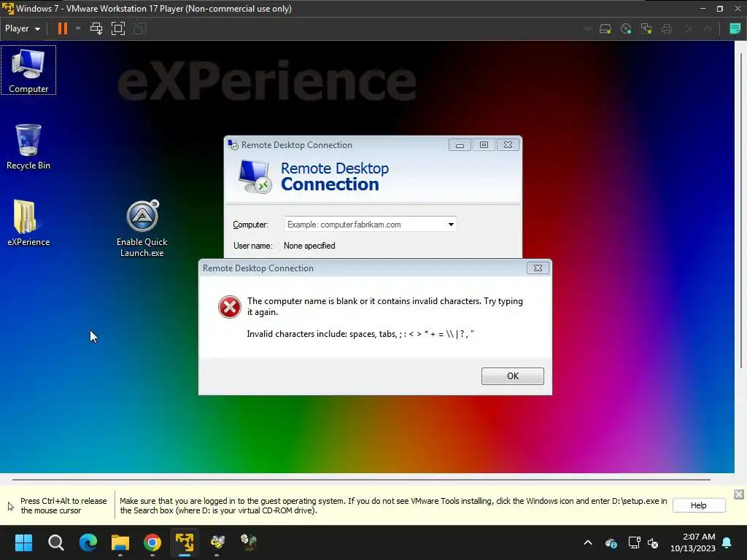Click the printer device icon
747x560 pixels.
click(x=667, y=29)
